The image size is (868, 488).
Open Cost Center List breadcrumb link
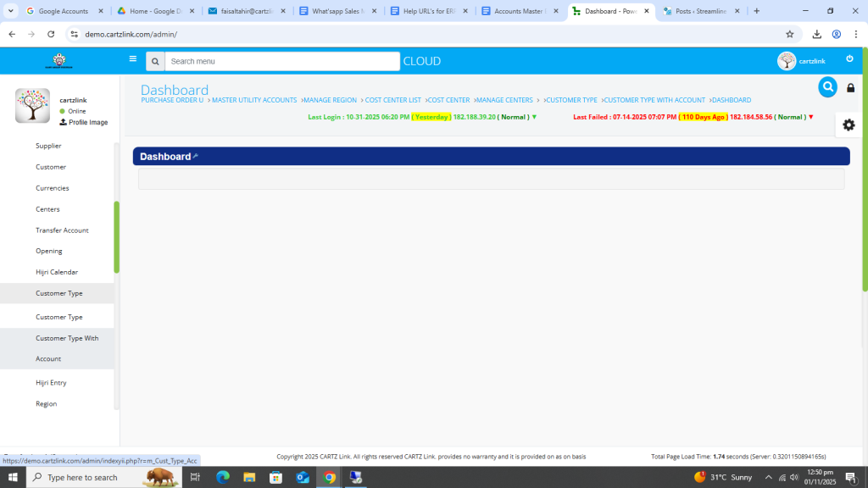click(x=392, y=100)
